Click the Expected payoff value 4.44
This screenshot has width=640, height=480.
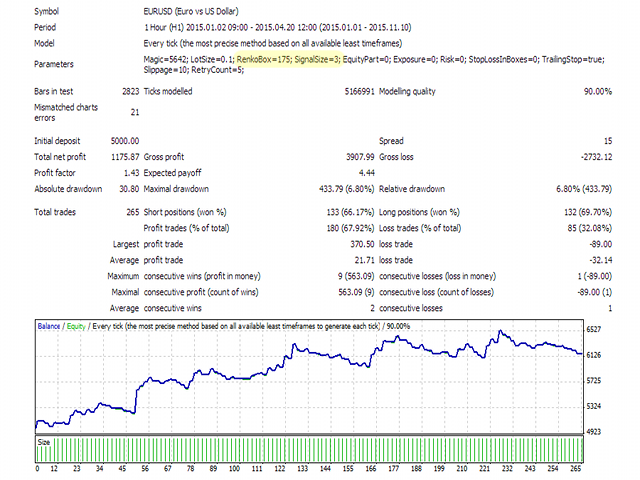(x=365, y=173)
